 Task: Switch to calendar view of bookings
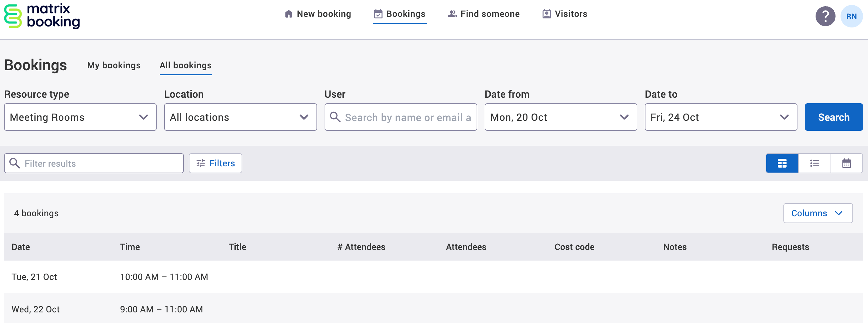pyautogui.click(x=847, y=163)
